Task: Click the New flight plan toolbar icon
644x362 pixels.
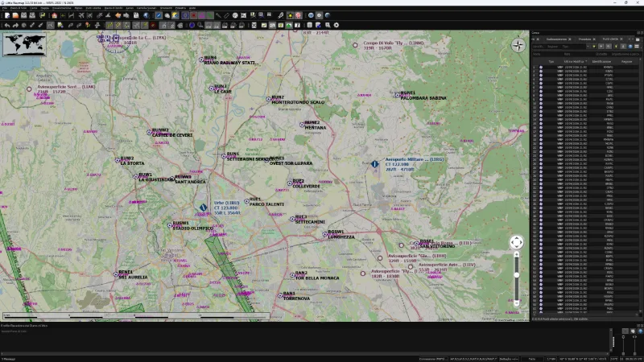Action: coord(7,15)
